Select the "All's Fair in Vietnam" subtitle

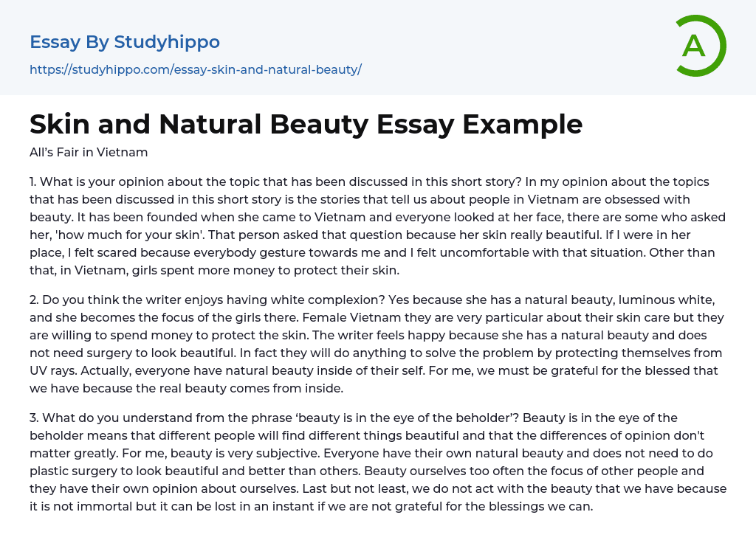pos(89,153)
